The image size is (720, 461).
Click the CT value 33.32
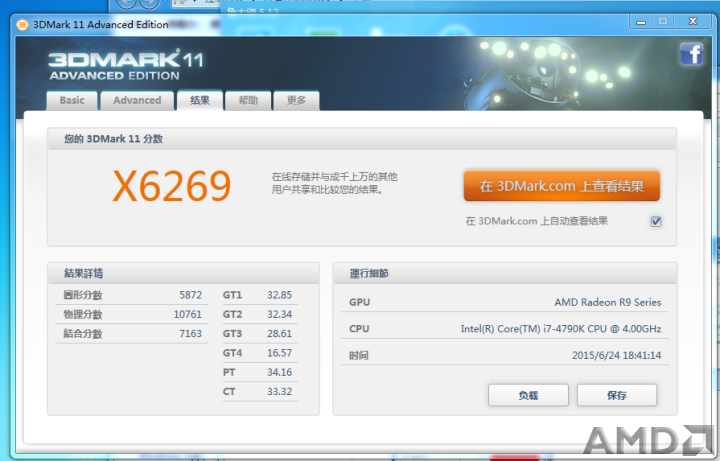280,391
